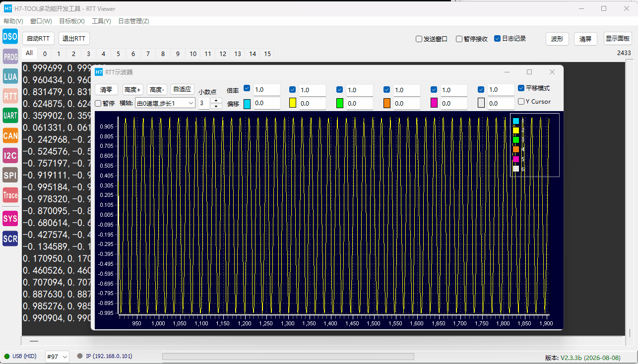
Task: Open the #97 device selector dropdown
Action: point(57,357)
